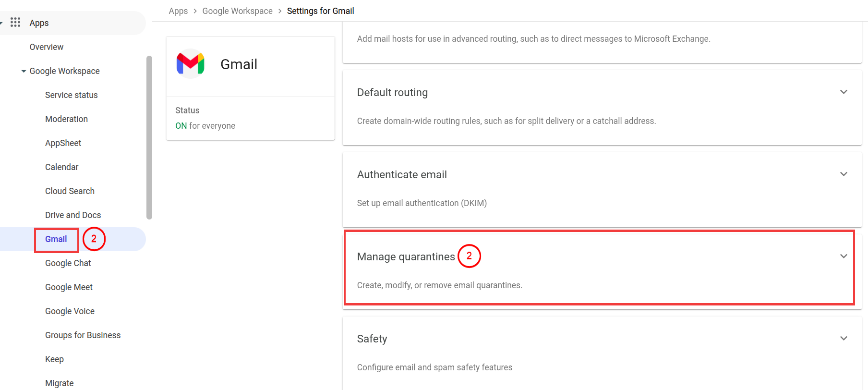Expand the Manage quarantines chevron
The width and height of the screenshot is (868, 390).
[x=844, y=256]
